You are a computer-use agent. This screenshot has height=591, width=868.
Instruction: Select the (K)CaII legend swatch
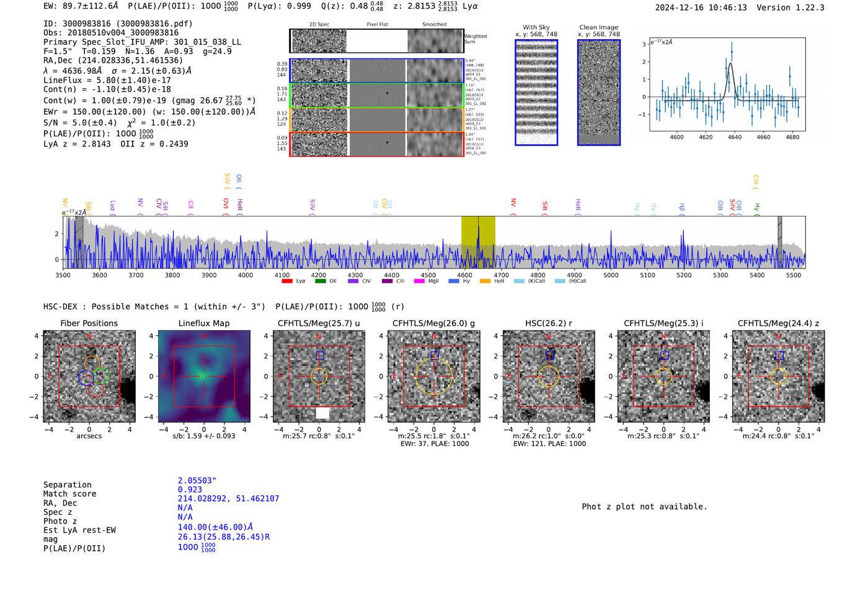pyautogui.click(x=519, y=281)
